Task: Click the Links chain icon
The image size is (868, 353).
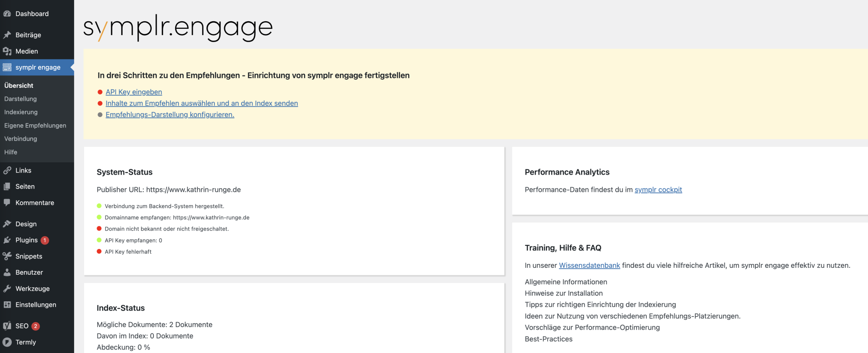Action: coord(7,170)
